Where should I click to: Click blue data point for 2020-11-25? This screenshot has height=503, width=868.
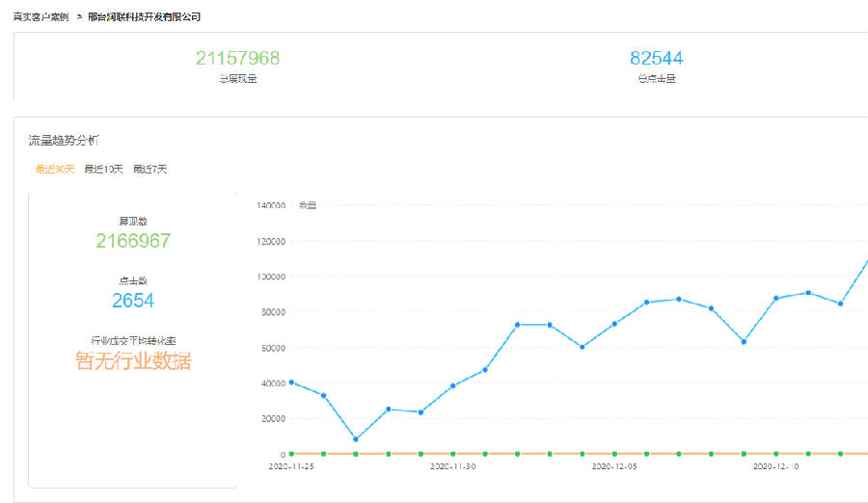pyautogui.click(x=291, y=383)
